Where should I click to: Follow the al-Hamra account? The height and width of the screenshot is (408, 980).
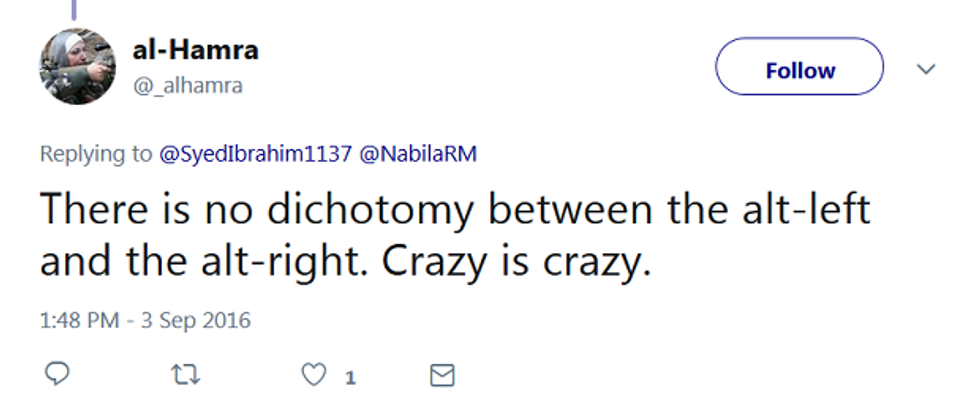pos(799,71)
